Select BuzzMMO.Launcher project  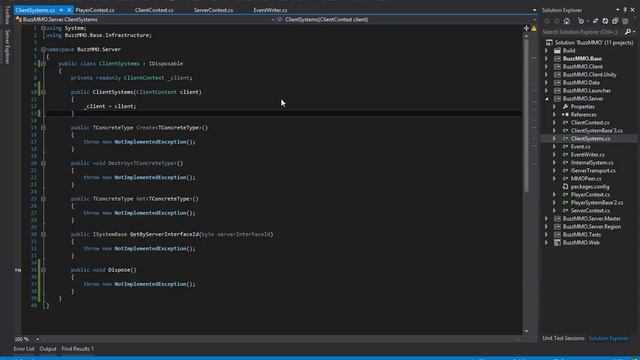(587, 91)
